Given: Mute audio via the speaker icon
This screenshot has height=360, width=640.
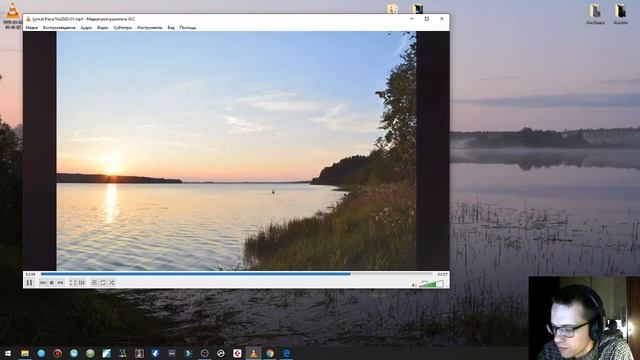Looking at the screenshot, I should 414,285.
